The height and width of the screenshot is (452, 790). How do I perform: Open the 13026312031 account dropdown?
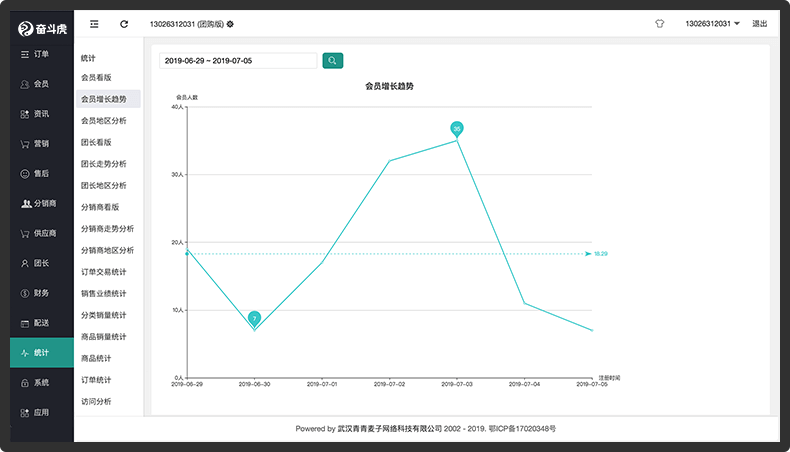(x=712, y=24)
